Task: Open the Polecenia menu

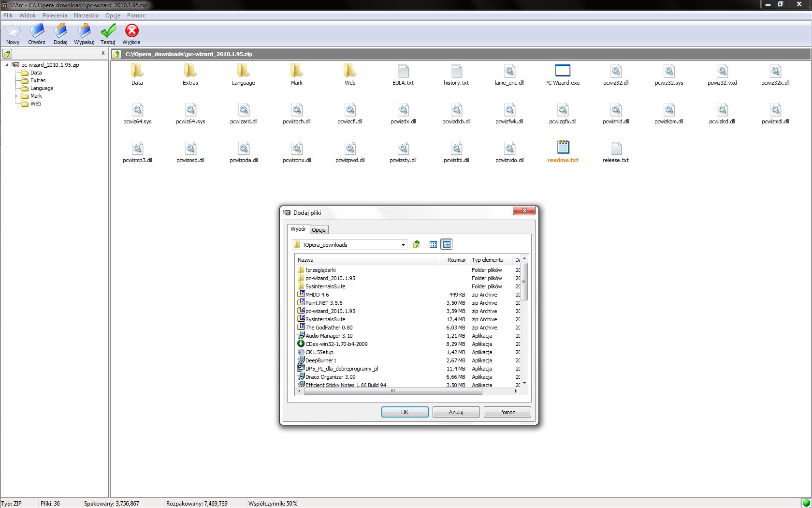Action: pyautogui.click(x=55, y=15)
